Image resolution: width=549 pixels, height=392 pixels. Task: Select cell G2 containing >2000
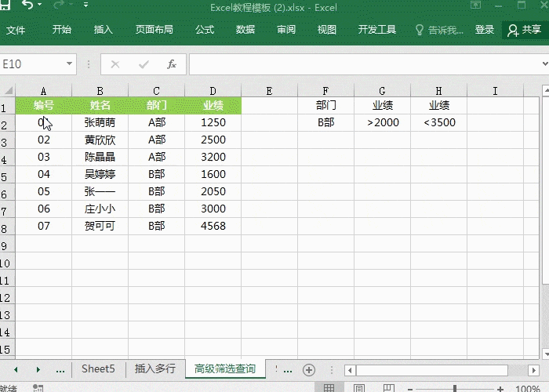coord(382,122)
